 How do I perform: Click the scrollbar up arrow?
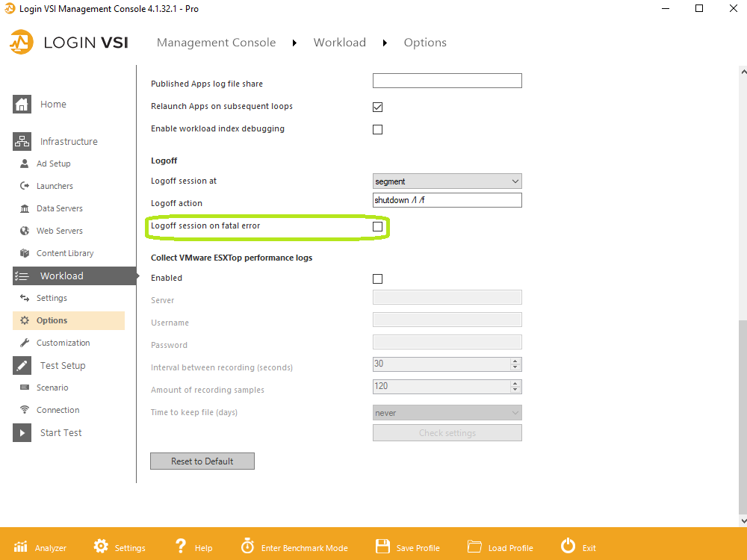[x=743, y=72]
